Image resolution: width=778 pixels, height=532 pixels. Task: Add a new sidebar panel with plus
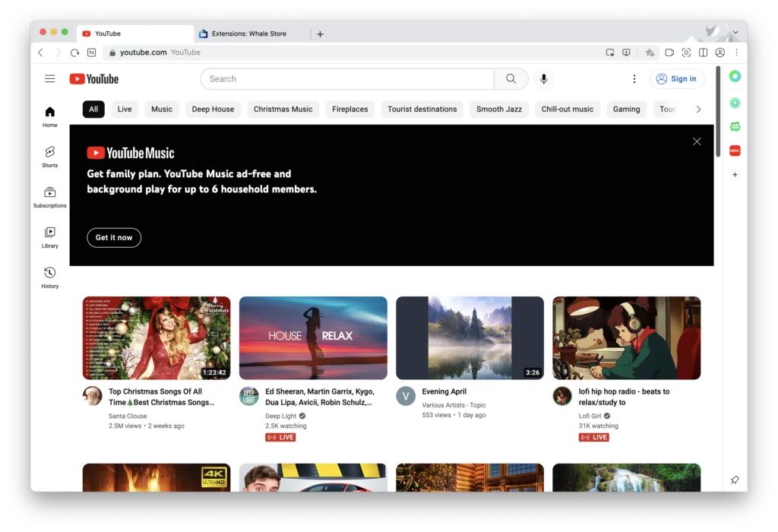(x=735, y=175)
